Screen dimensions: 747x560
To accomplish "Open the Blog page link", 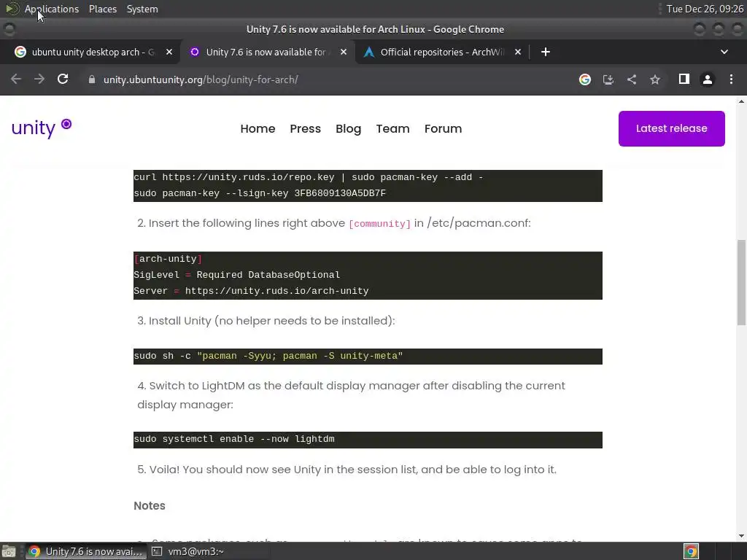I will tap(348, 128).
